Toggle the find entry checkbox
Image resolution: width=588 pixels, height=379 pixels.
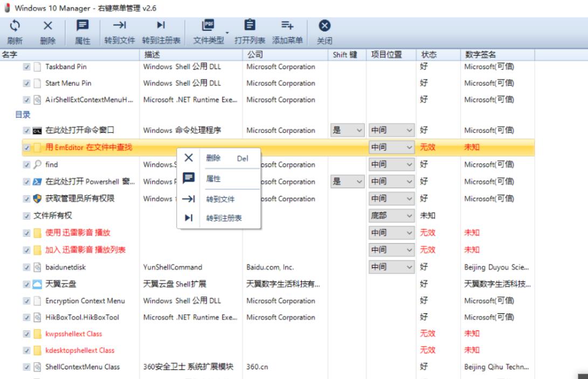tap(26, 165)
